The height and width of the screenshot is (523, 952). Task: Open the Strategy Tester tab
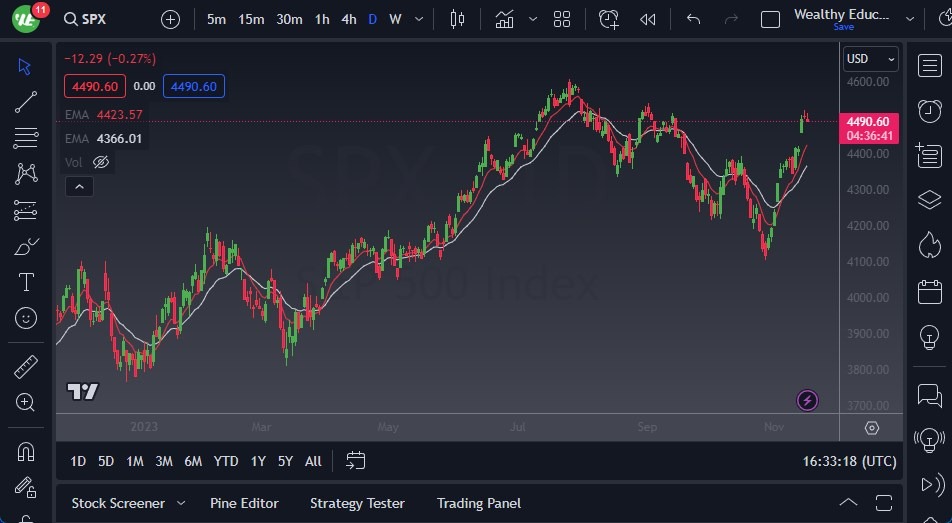(x=357, y=503)
